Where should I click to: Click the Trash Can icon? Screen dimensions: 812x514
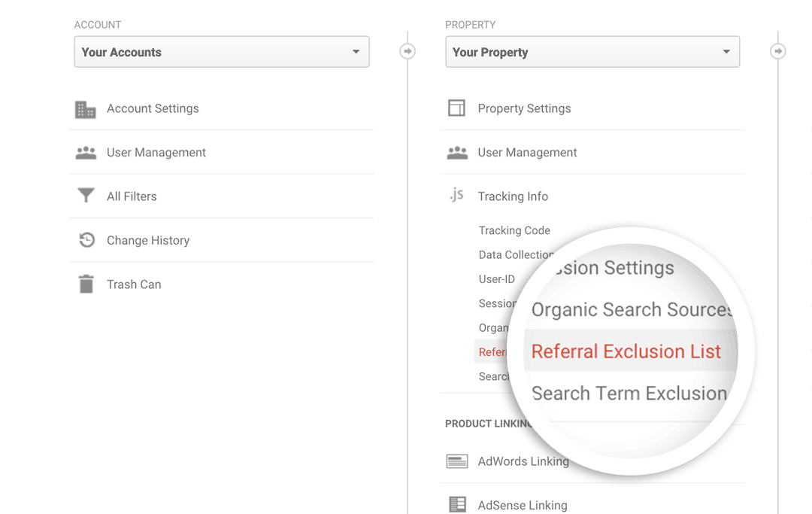pos(86,284)
